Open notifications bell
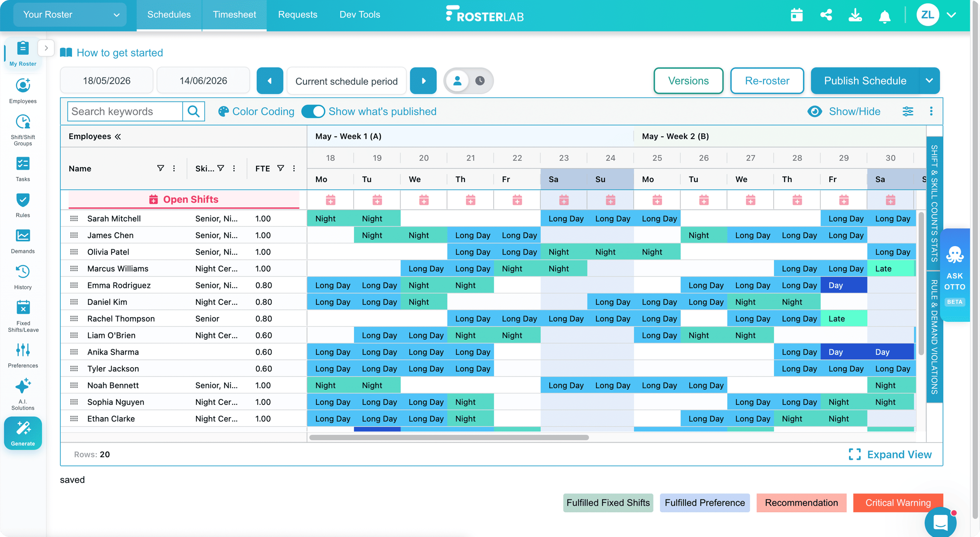 (x=885, y=16)
